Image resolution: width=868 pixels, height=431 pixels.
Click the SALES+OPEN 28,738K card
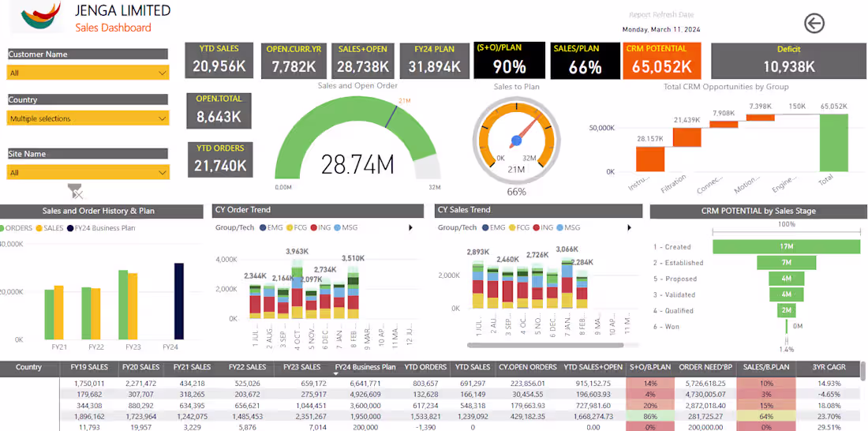[362, 60]
